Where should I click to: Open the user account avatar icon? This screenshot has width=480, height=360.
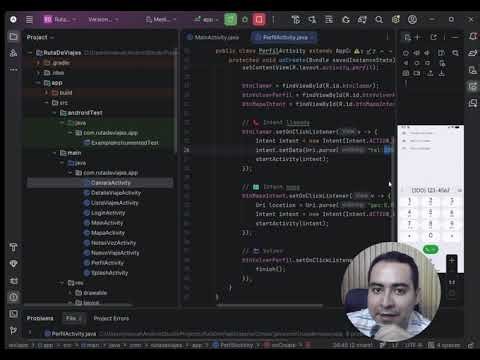412,20
